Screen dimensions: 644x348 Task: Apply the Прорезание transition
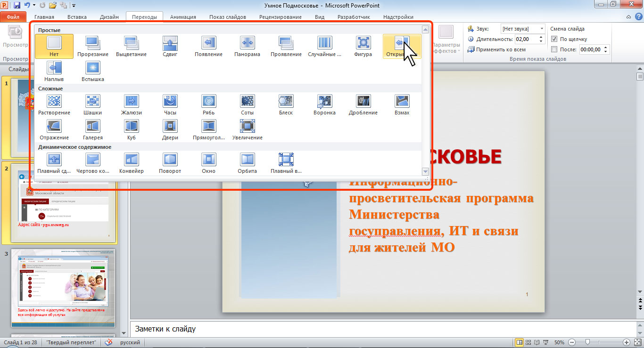[92, 46]
